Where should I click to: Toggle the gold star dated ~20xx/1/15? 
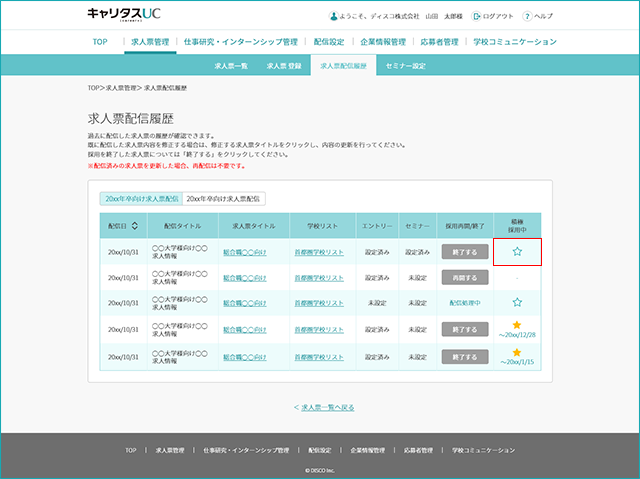pos(516,352)
